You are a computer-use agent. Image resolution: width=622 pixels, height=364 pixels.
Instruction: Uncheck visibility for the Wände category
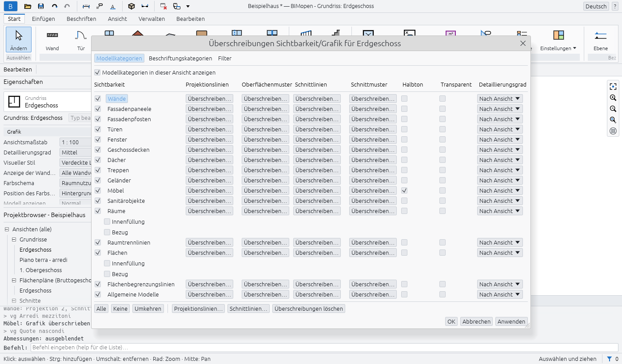pyautogui.click(x=98, y=99)
